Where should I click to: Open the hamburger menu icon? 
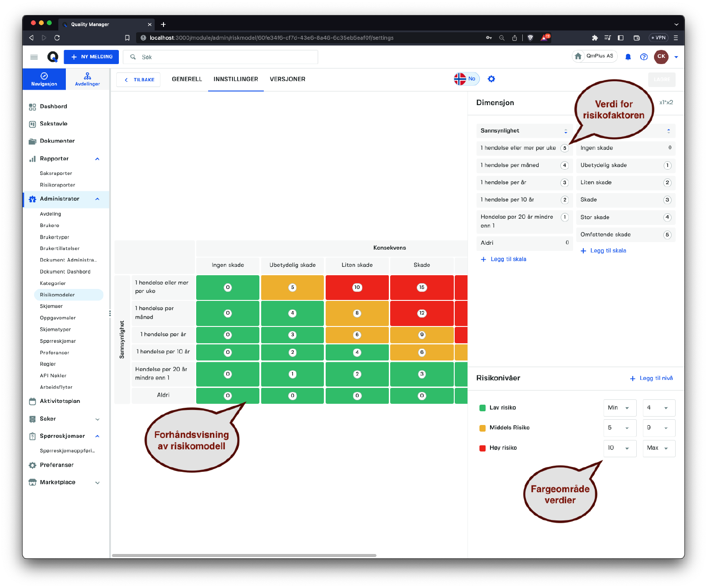tap(34, 57)
